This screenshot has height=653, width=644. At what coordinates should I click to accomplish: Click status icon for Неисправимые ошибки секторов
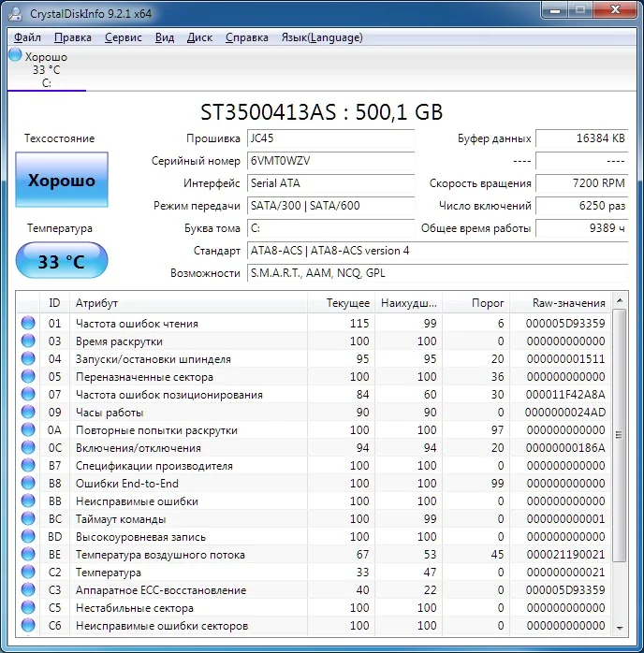click(x=28, y=625)
